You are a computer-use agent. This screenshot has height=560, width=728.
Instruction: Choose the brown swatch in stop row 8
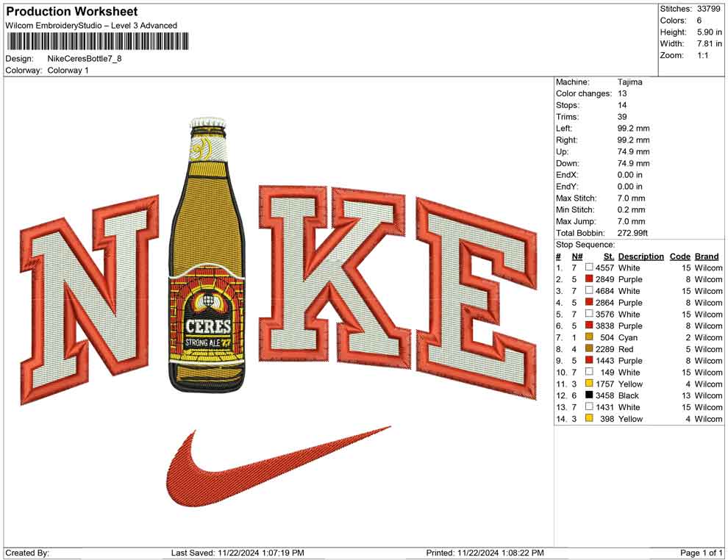click(589, 348)
